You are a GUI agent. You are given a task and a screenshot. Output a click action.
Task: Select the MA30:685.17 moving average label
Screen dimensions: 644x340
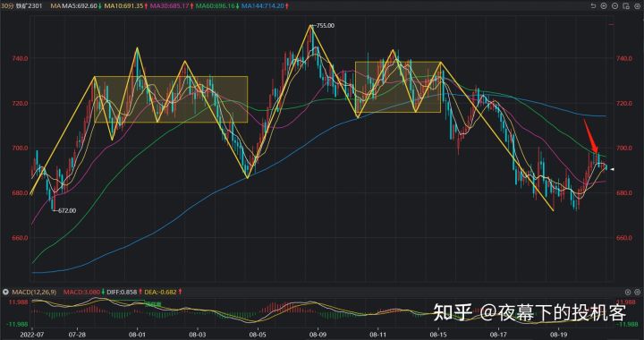(x=170, y=5)
